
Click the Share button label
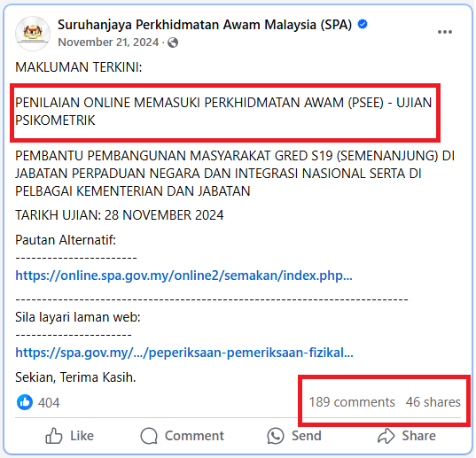419,436
